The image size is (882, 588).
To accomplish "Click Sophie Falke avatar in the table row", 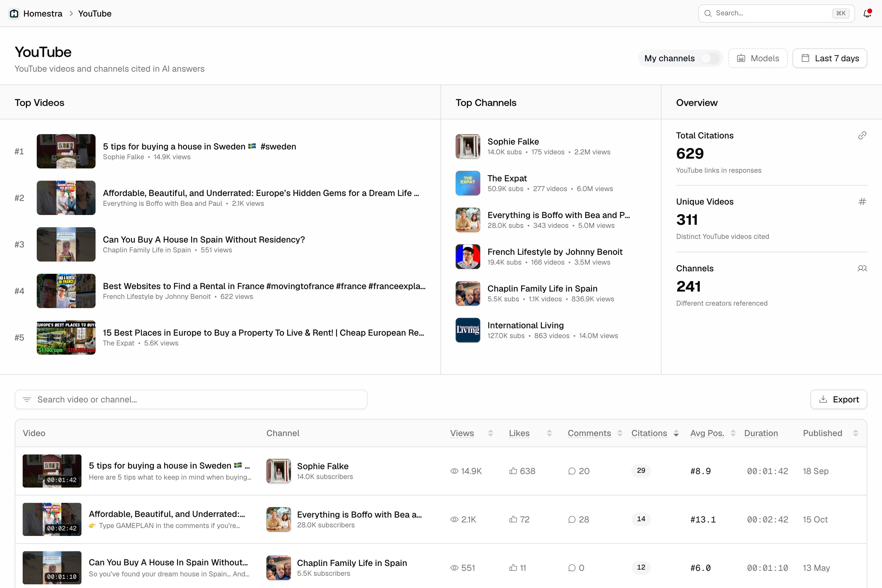I will 279,471.
